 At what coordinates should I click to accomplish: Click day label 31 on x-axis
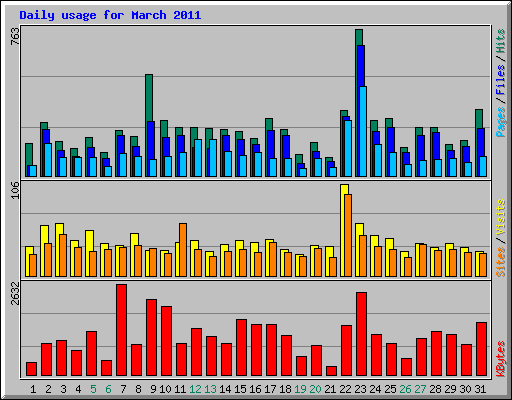pyautogui.click(x=480, y=389)
